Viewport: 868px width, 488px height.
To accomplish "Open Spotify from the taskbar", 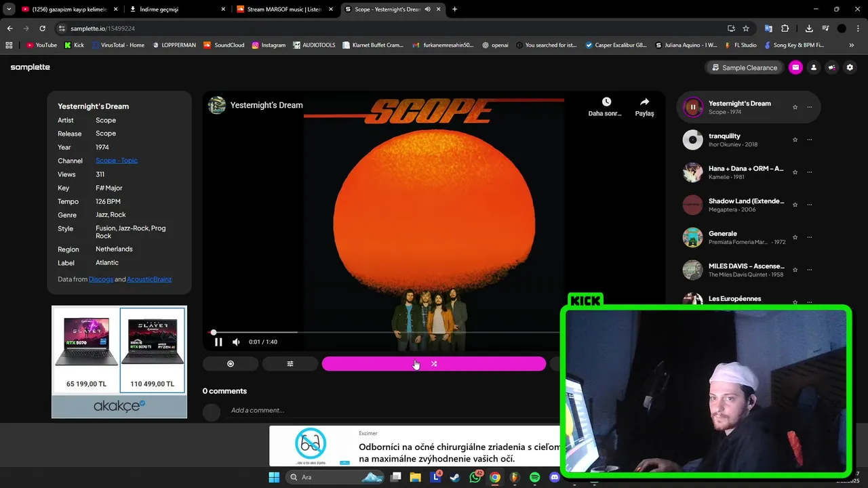I will (x=534, y=477).
